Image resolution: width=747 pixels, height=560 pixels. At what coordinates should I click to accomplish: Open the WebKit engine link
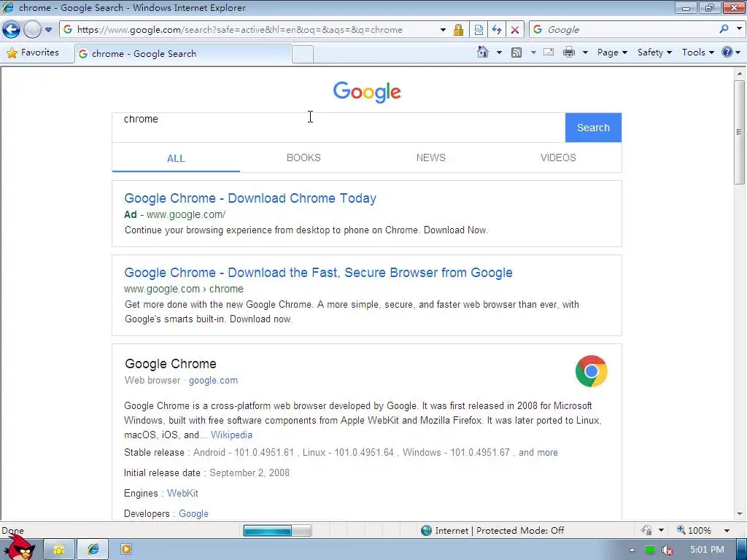(x=182, y=494)
